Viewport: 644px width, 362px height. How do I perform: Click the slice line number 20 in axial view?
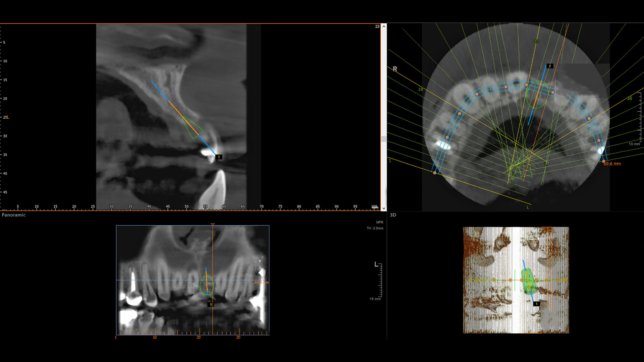536,42
